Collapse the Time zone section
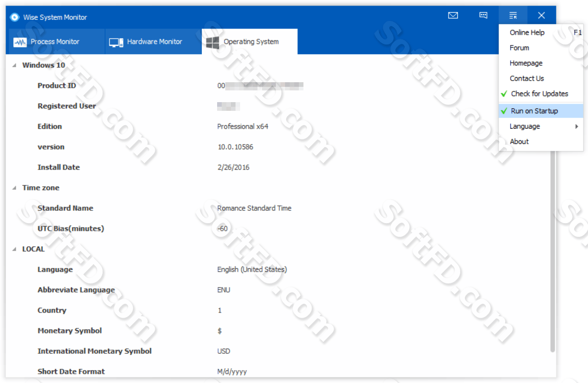The height and width of the screenshot is (383, 588). pos(14,188)
